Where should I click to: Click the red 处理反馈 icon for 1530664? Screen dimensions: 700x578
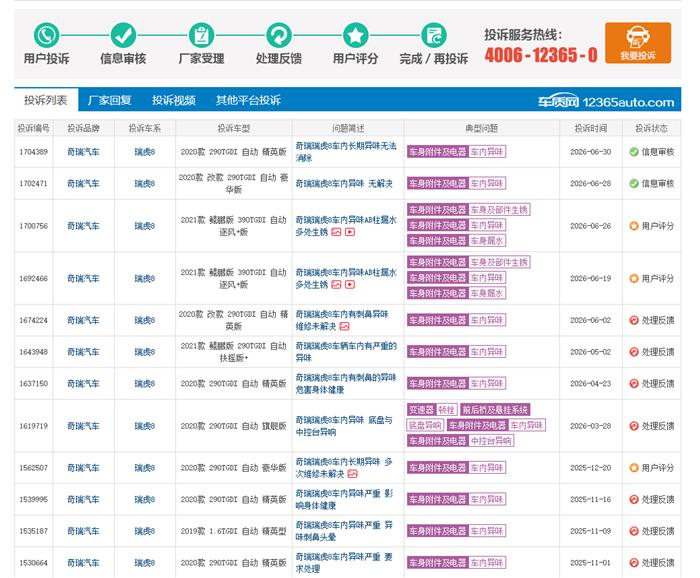(x=634, y=563)
